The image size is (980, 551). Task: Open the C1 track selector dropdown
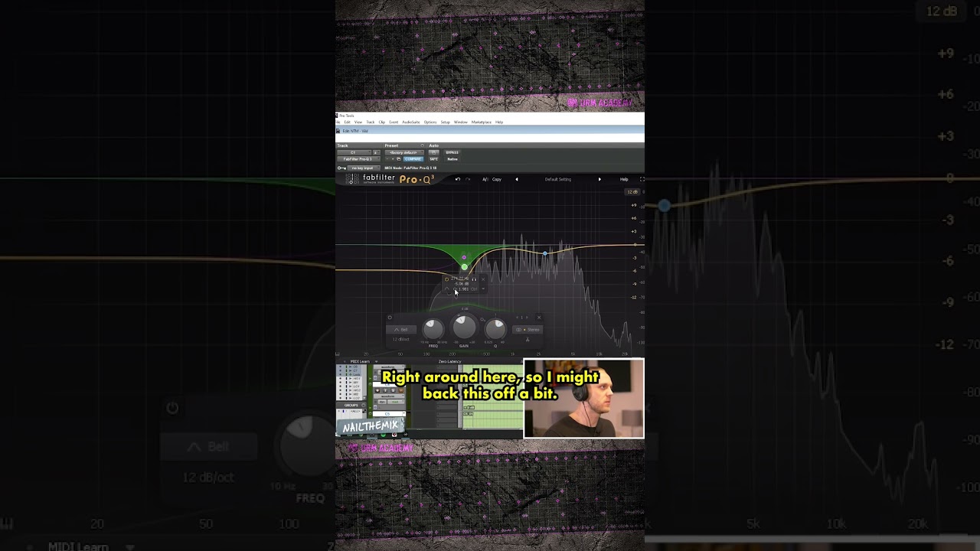pos(354,152)
